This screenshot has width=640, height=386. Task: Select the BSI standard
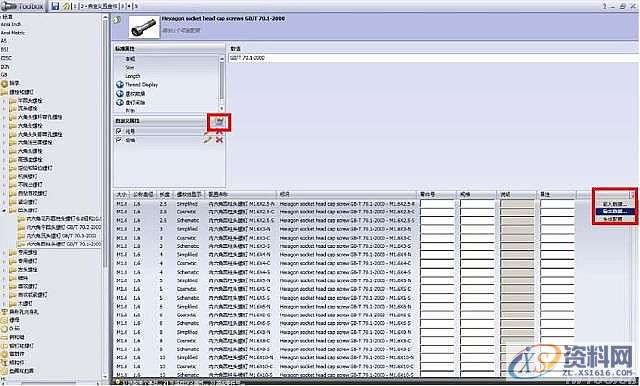click(x=4, y=49)
